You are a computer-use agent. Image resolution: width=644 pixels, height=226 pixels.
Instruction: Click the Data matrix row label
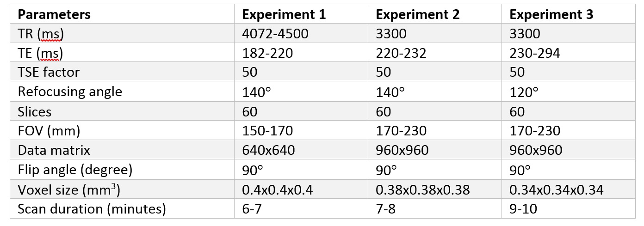point(54,150)
